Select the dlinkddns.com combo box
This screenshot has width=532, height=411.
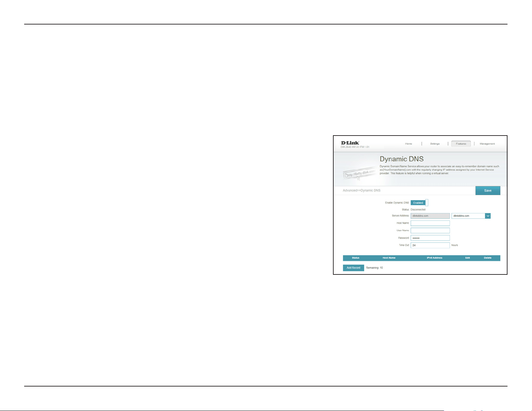click(x=471, y=216)
